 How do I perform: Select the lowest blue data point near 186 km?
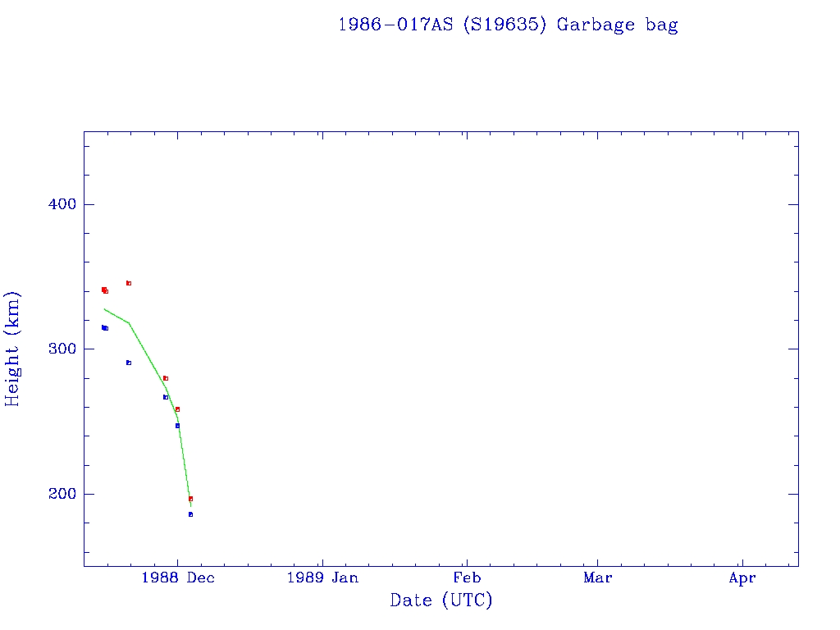pos(190,514)
